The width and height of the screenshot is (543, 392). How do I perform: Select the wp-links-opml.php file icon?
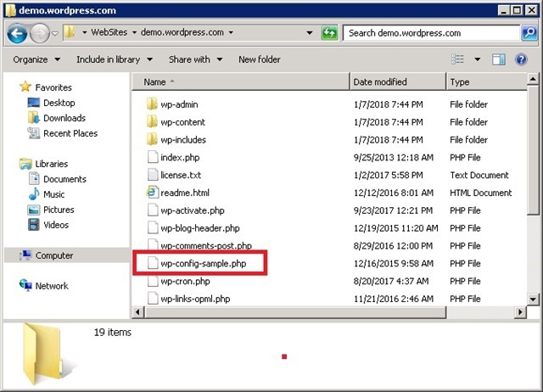[x=153, y=298]
